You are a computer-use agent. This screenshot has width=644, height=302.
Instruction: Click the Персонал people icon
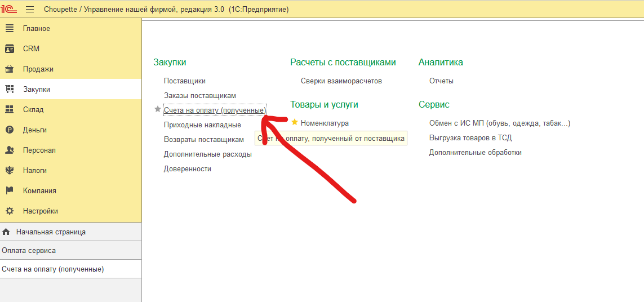tap(10, 150)
